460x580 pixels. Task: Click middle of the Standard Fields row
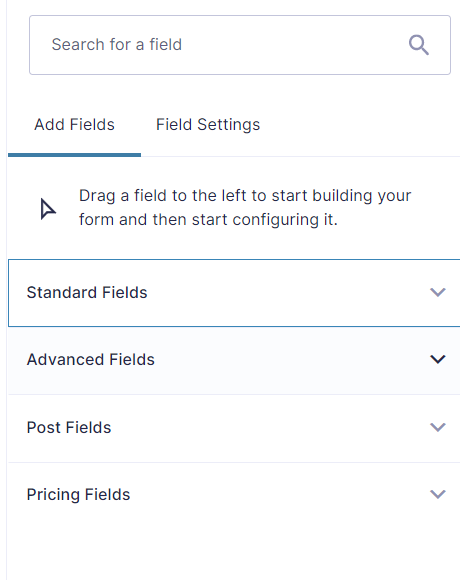[x=234, y=293]
